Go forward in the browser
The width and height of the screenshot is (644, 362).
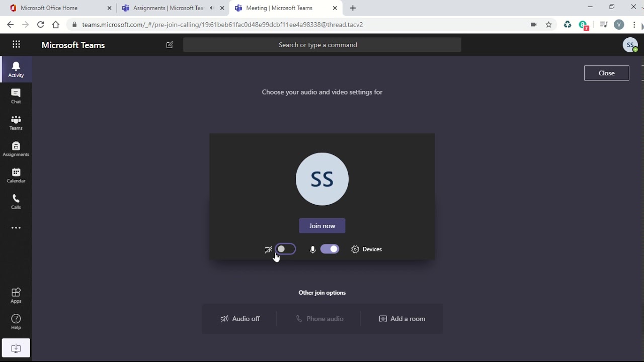(x=25, y=25)
